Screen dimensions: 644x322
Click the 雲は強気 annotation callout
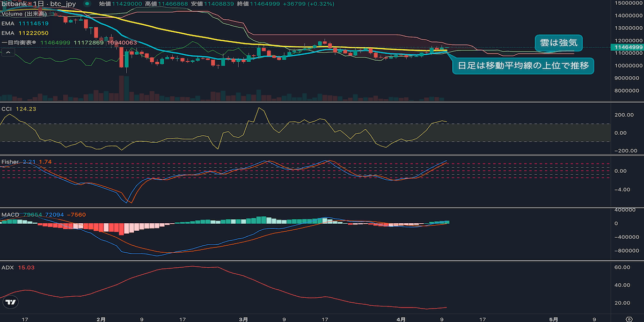pos(559,43)
